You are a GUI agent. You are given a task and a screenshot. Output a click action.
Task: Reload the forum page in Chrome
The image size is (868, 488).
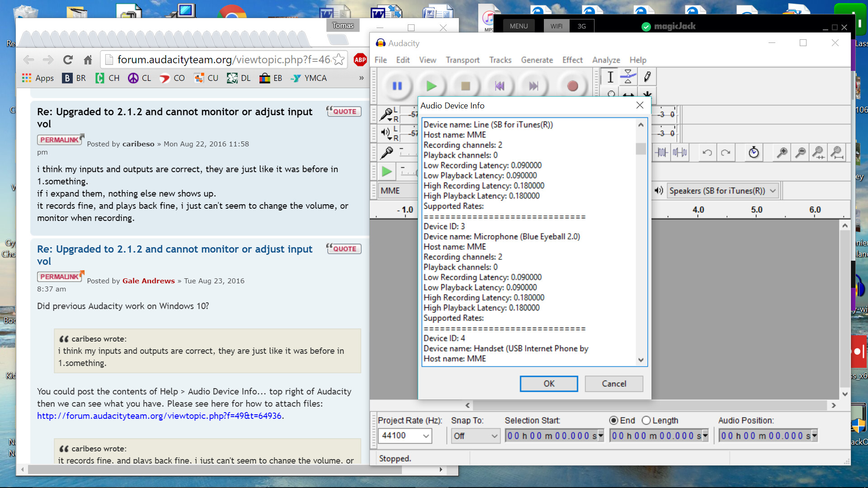(x=68, y=60)
